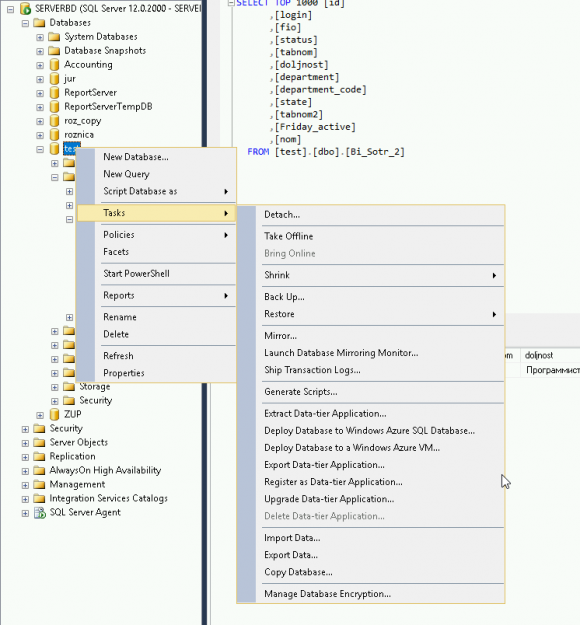
Task: Click the test database icon
Action: coord(55,149)
